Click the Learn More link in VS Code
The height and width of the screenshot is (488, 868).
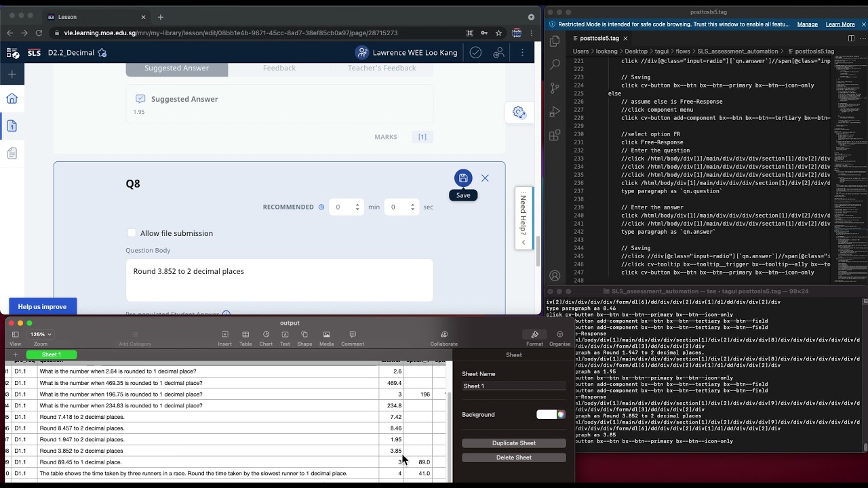pos(840,24)
